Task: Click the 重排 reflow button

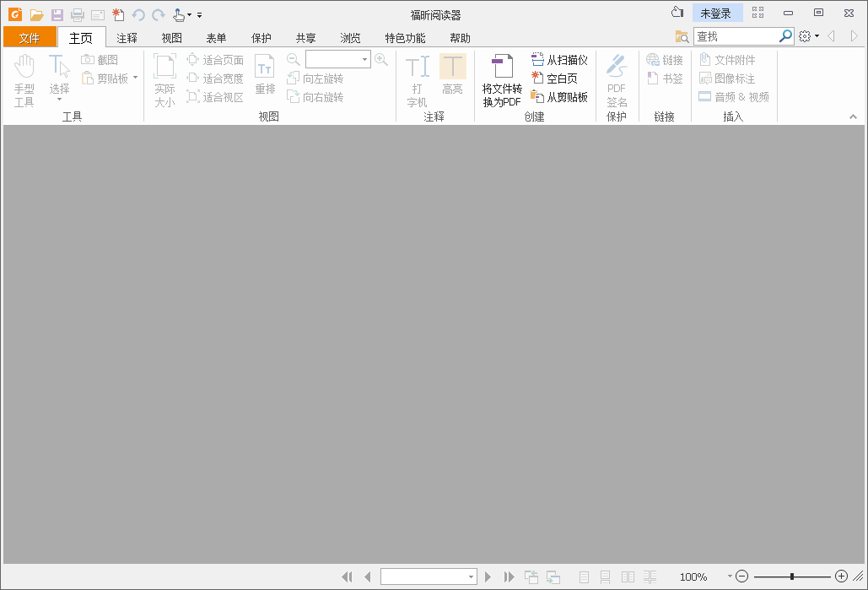Action: click(265, 74)
